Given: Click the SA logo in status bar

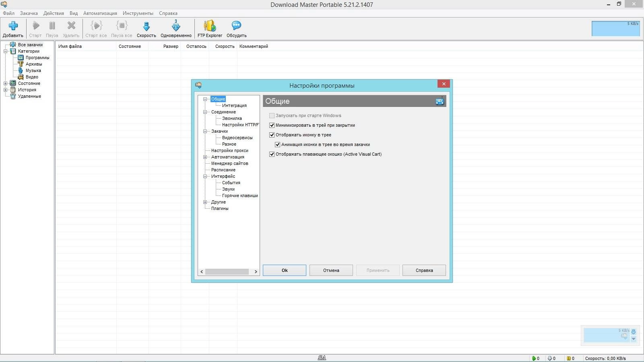Looking at the screenshot, I should pos(322,358).
